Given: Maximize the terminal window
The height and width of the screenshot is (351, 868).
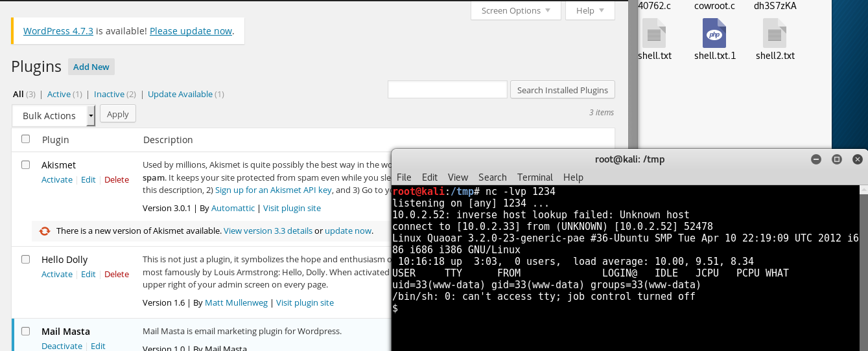Looking at the screenshot, I should click(837, 159).
